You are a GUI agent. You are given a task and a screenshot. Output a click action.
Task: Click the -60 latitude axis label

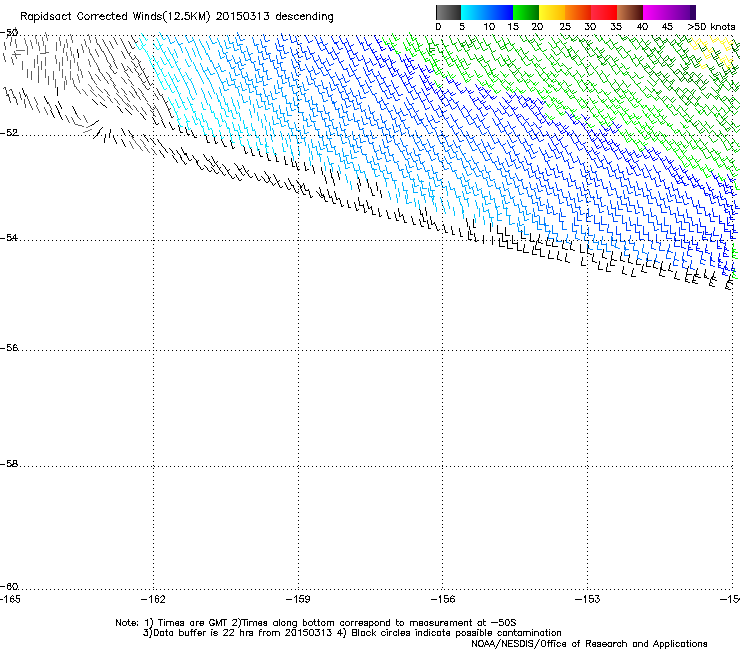(x=9, y=587)
